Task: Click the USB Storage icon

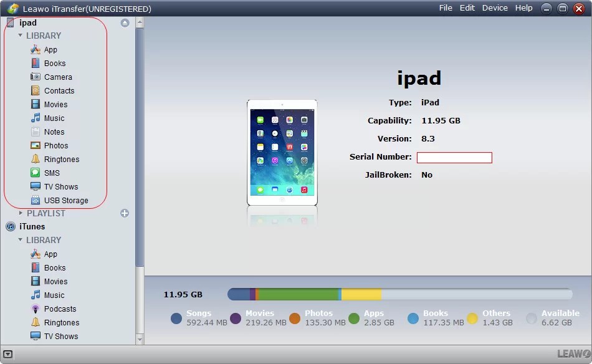Action: [x=36, y=200]
